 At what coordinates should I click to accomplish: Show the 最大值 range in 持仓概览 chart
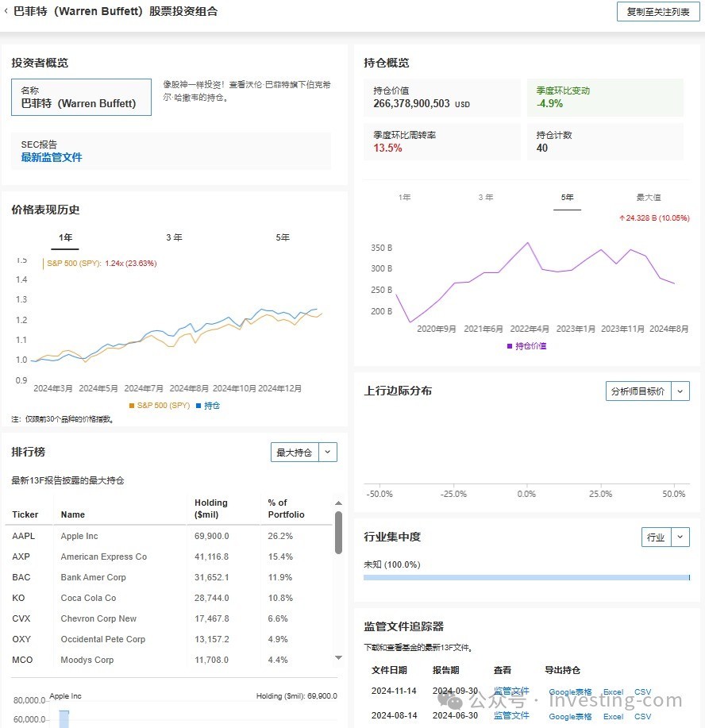(648, 197)
